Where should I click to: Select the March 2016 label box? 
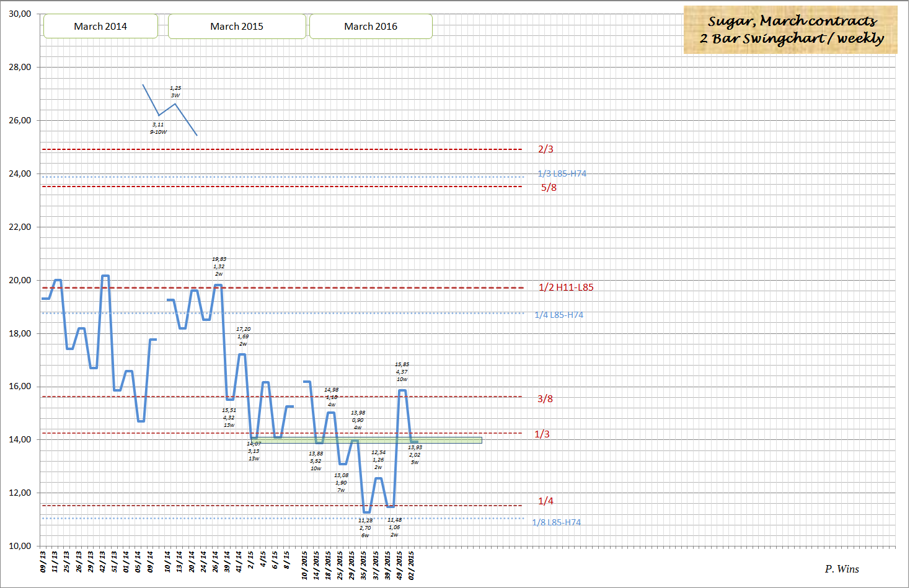coord(371,26)
